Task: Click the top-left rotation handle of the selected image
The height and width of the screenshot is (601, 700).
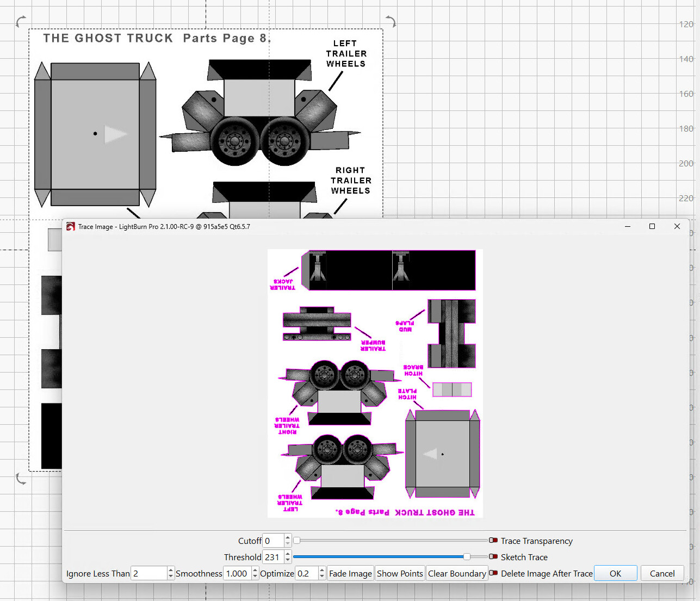Action: tap(21, 22)
